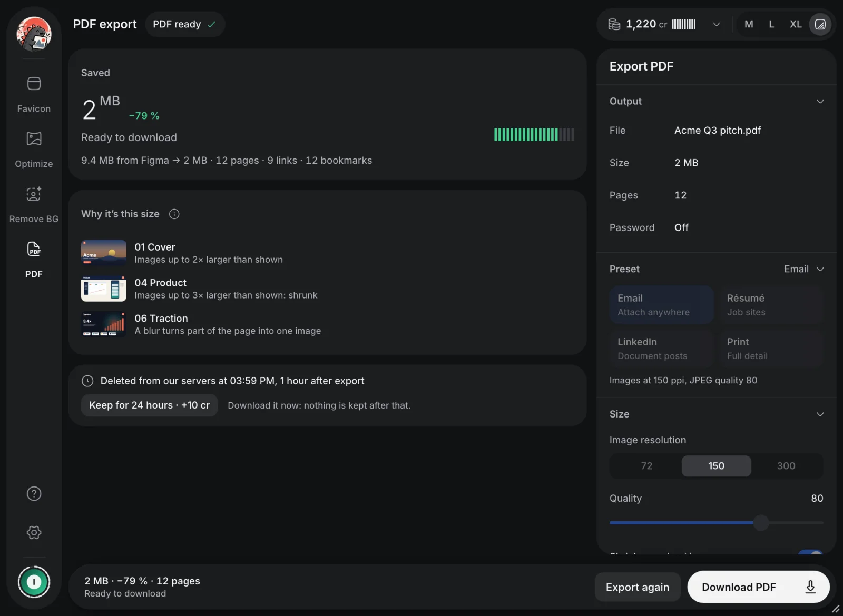Click the checkmark in the PDF ready badge
The width and height of the screenshot is (843, 616).
point(212,24)
